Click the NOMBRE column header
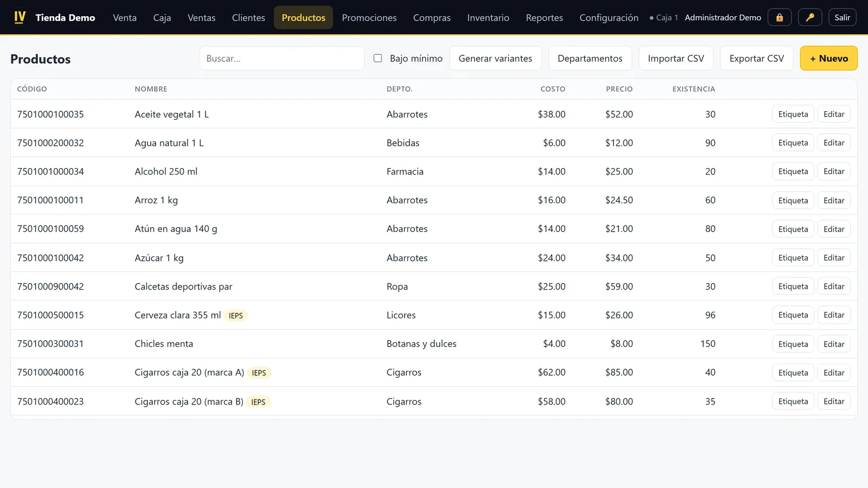 (151, 89)
